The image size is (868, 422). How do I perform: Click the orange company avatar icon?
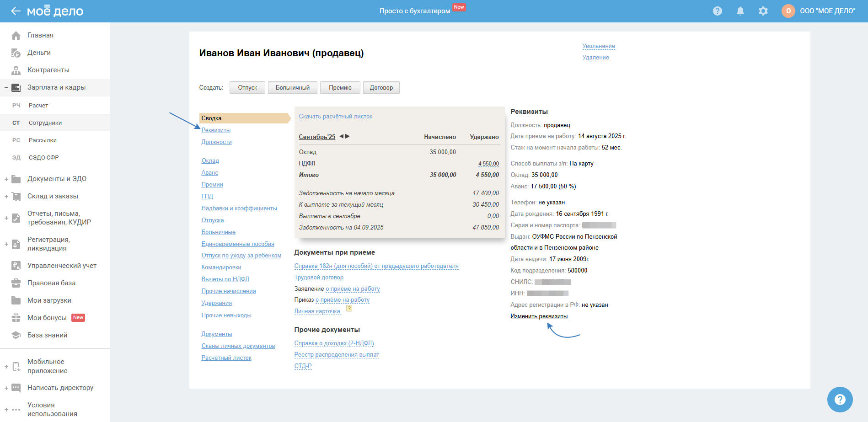[788, 11]
